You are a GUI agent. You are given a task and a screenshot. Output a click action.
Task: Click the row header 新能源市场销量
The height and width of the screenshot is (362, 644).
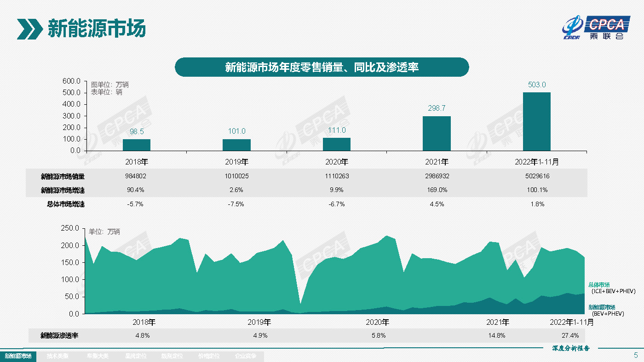(63, 176)
